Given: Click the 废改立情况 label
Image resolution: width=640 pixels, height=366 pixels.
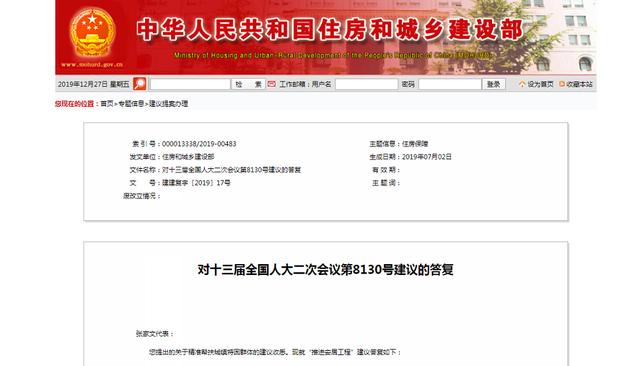Looking at the screenshot, I should point(142,196).
